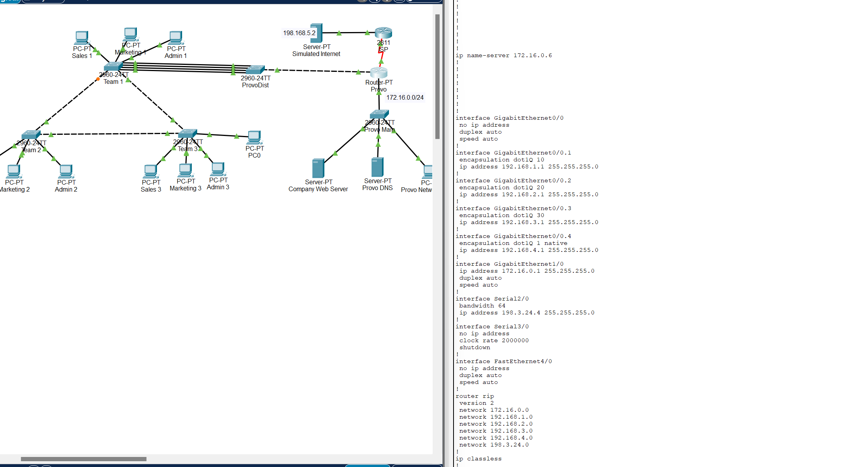Select the Marketing 3 PC icon

click(185, 170)
